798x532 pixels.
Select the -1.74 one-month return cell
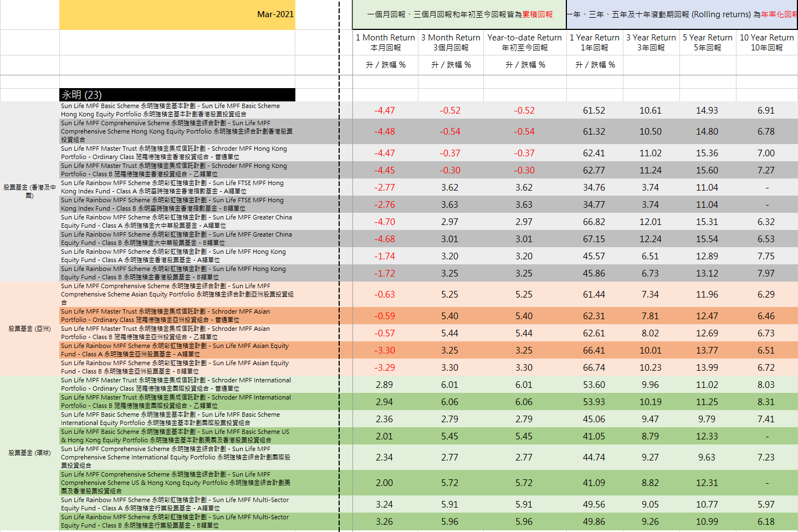pos(385,256)
